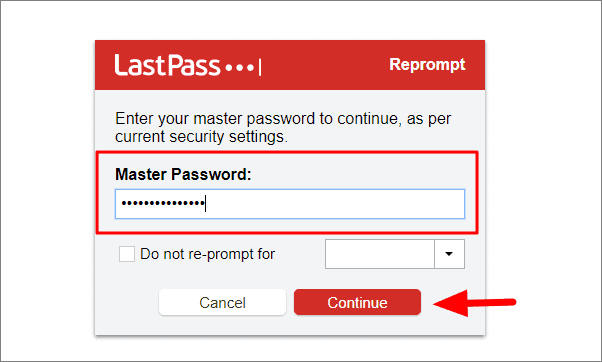This screenshot has height=362, width=602.
Task: Click the gray dialog area below the buttons
Action: [290, 326]
